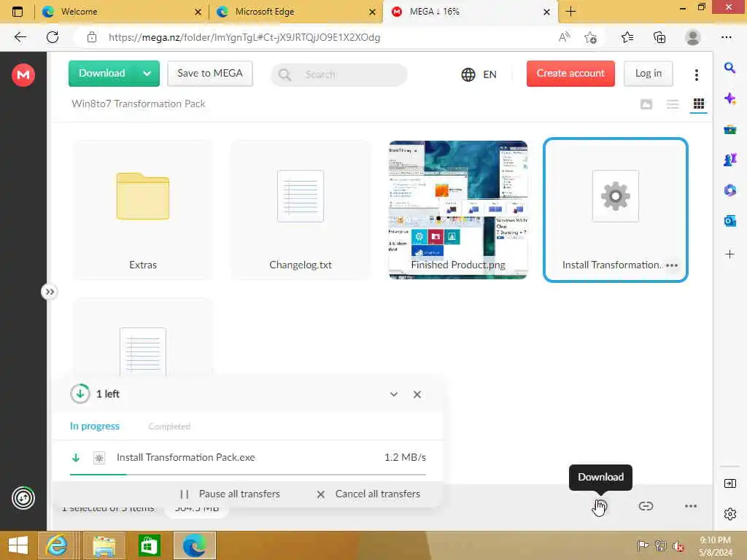Click the browser profile avatar
Viewport: 747px width, 560px height.
(x=692, y=37)
